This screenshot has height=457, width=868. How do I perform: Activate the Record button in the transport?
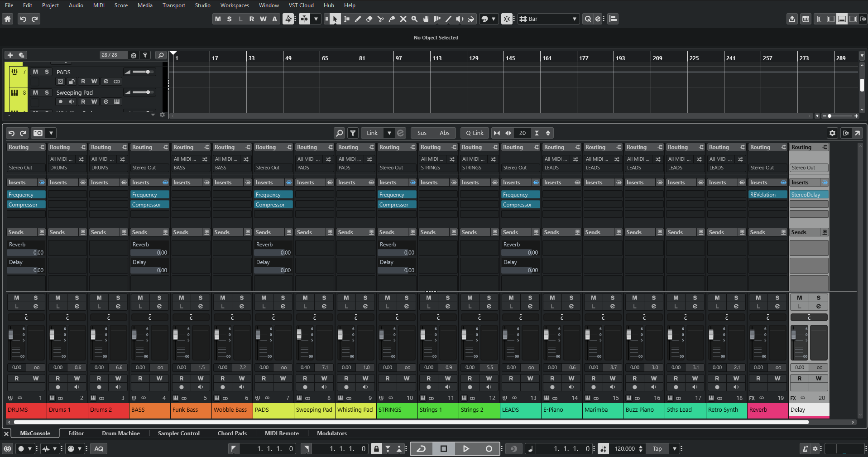pyautogui.click(x=489, y=448)
